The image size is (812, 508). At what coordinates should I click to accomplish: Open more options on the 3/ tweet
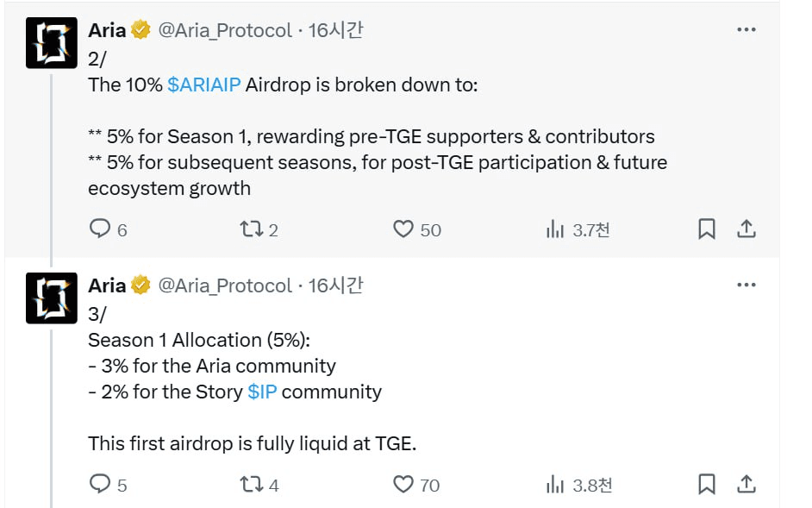[x=746, y=285]
